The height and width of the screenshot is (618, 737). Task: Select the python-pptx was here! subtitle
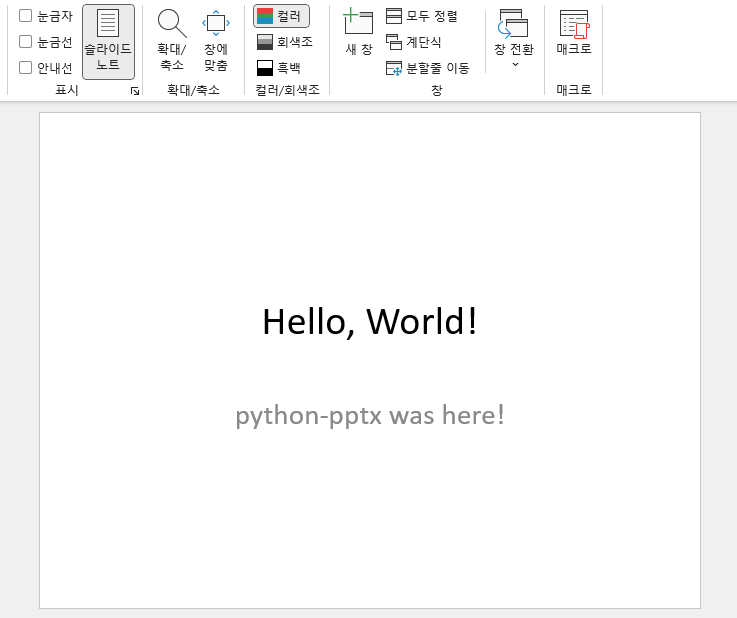point(370,415)
